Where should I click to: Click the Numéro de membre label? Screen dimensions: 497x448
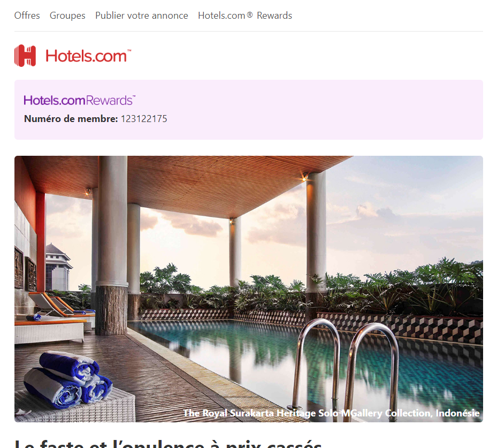[x=71, y=119]
